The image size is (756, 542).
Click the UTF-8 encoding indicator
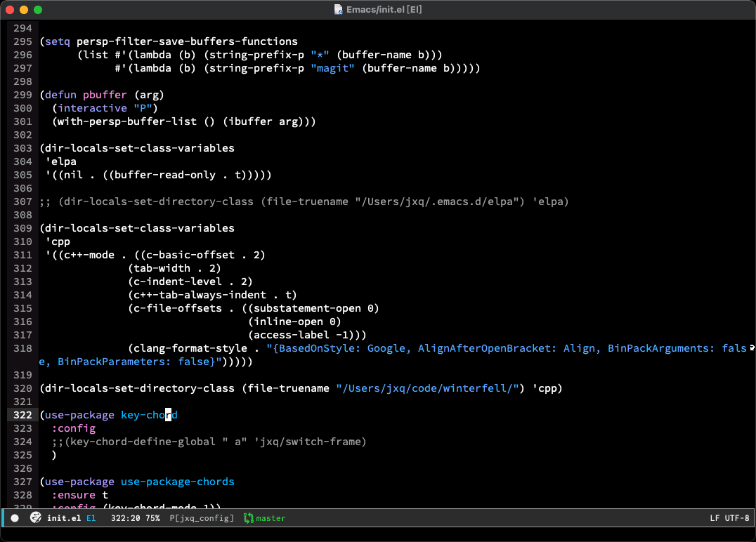pos(737,518)
